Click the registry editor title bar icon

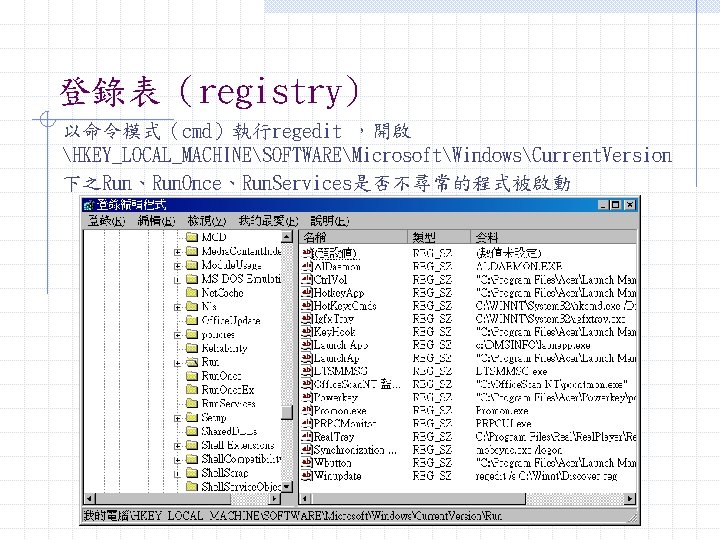coord(89,205)
